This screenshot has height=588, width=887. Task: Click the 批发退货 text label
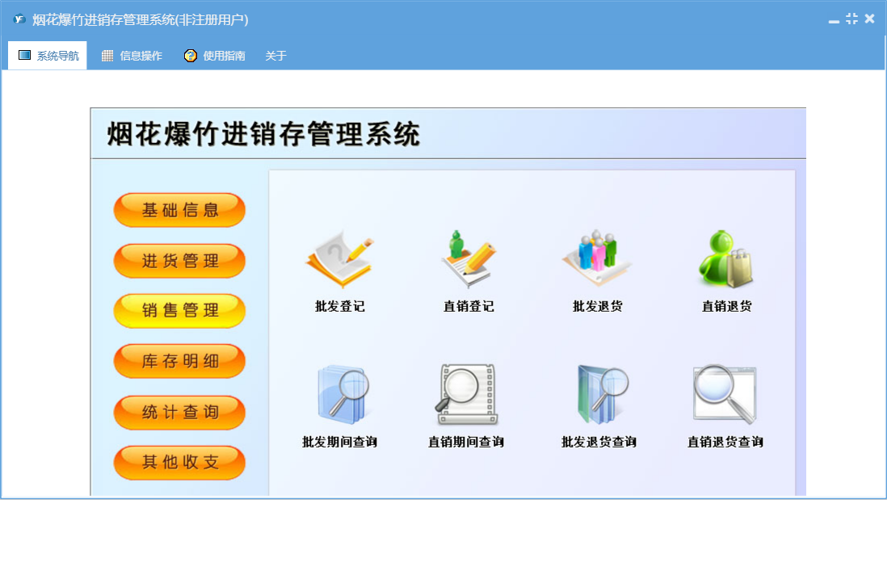597,306
